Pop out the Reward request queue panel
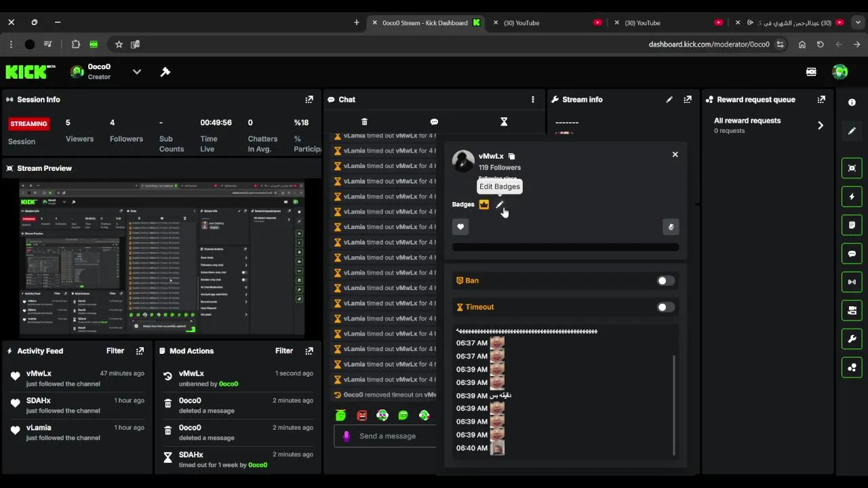The image size is (868, 488). pyautogui.click(x=821, y=99)
